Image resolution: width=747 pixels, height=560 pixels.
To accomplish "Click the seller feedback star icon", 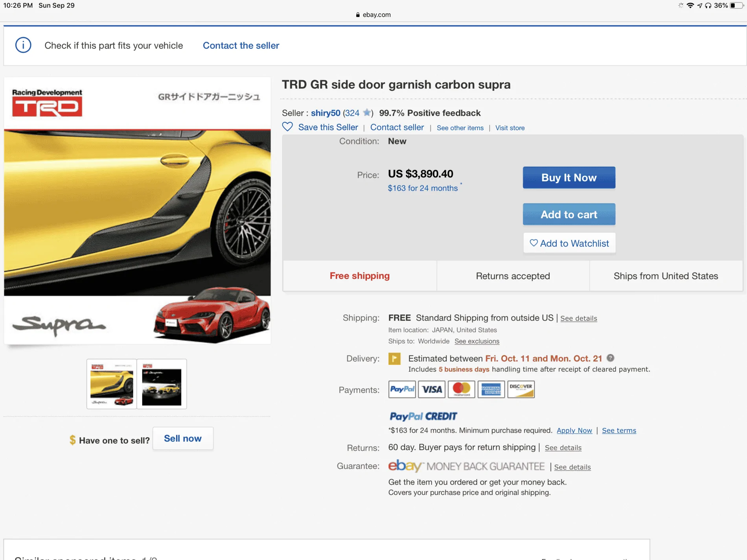I will 366,113.
